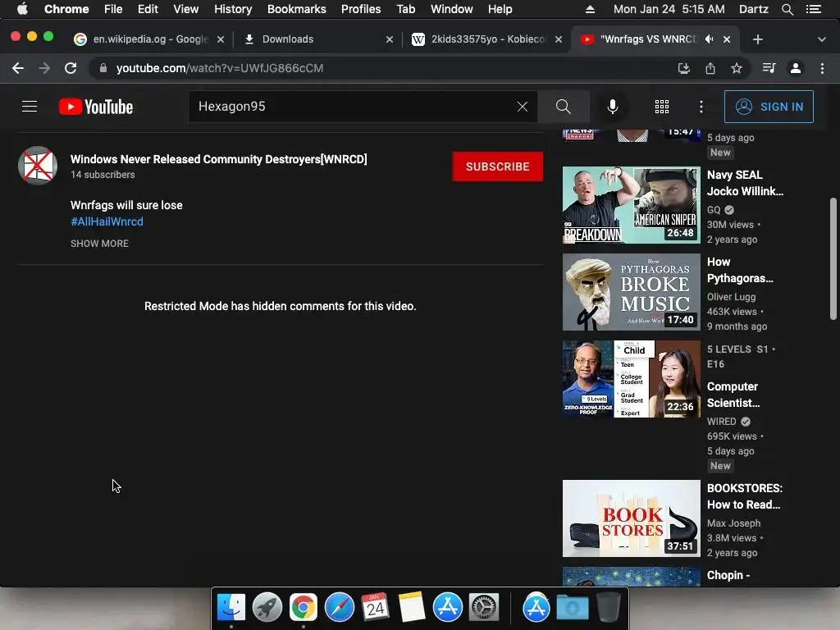Go forward with the browser forward arrow
Image resolution: width=840 pixels, height=630 pixels.
(x=44, y=68)
